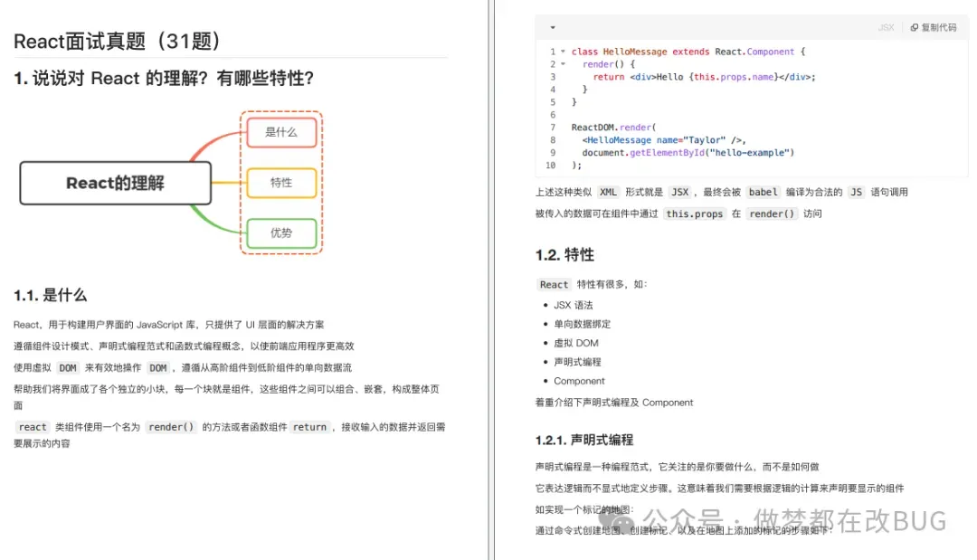Click the inline code tag react
This screenshot has width=977, height=560.
click(33, 427)
